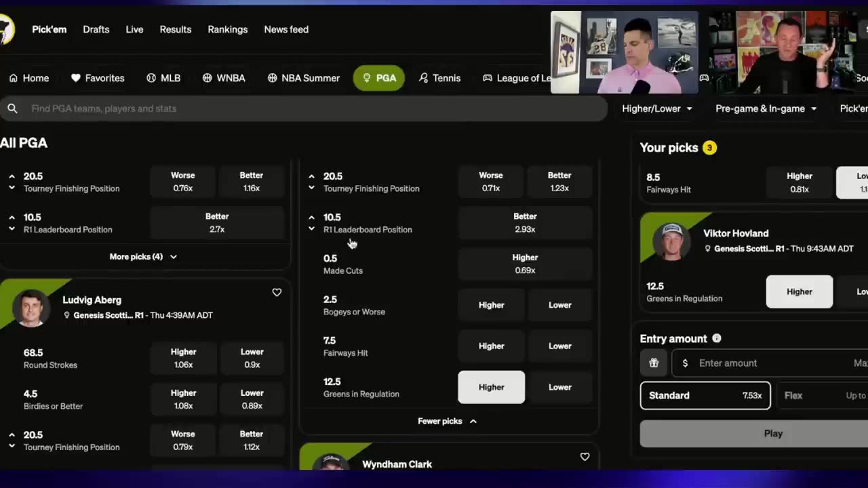
Task: Pick Better 1.23x on Tourney Finishing Position
Action: coord(560,182)
